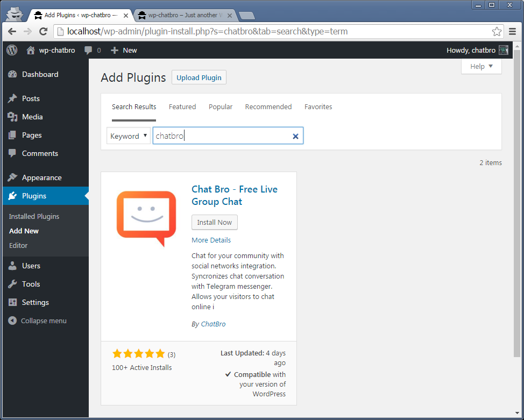Open comments bubble in admin bar
The height and width of the screenshot is (420, 524).
88,50
